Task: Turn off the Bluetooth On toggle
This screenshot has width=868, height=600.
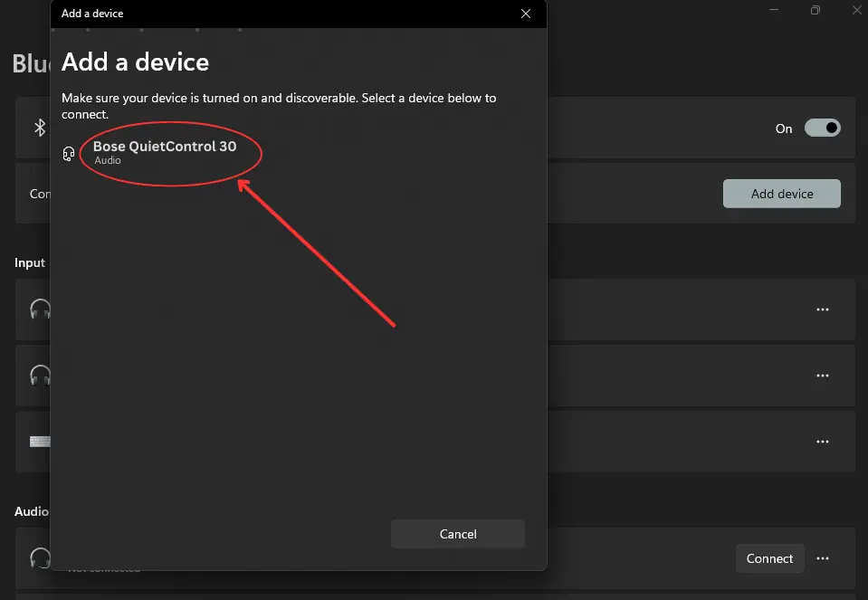Action: point(822,129)
